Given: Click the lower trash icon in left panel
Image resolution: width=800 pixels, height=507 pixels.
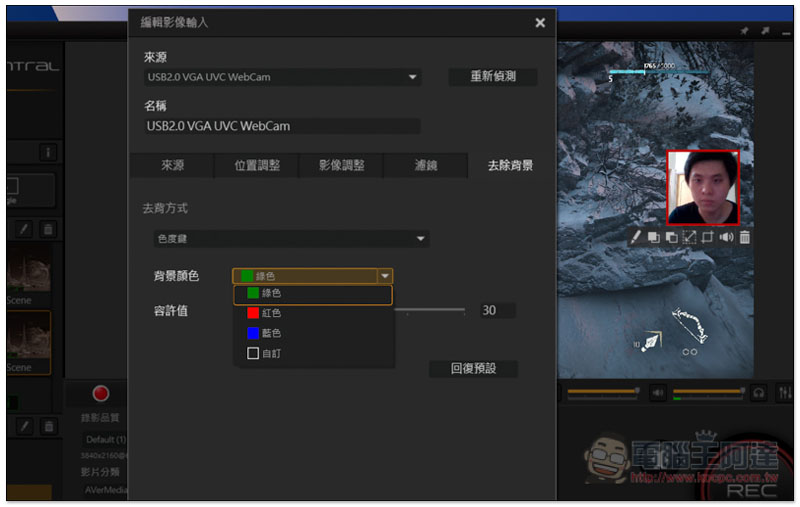Looking at the screenshot, I should point(48,426).
